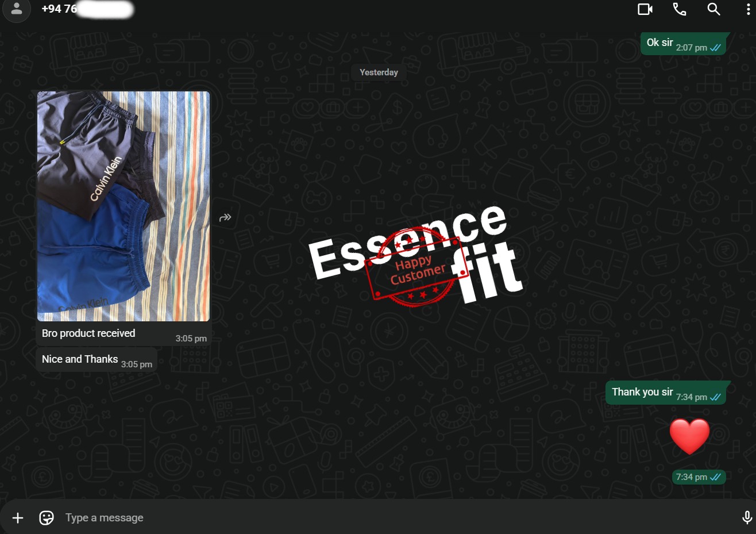Focus the Type a message field
The image size is (756, 534).
(x=396, y=518)
